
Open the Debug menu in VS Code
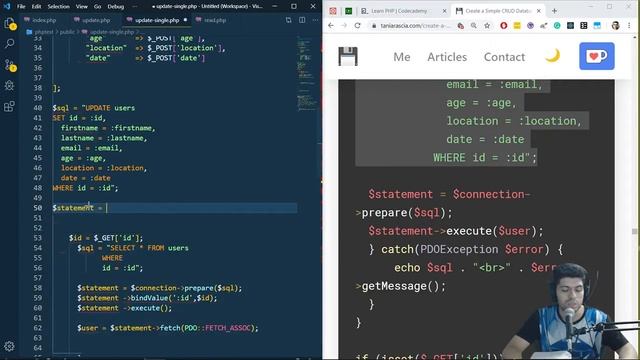(x=116, y=7)
